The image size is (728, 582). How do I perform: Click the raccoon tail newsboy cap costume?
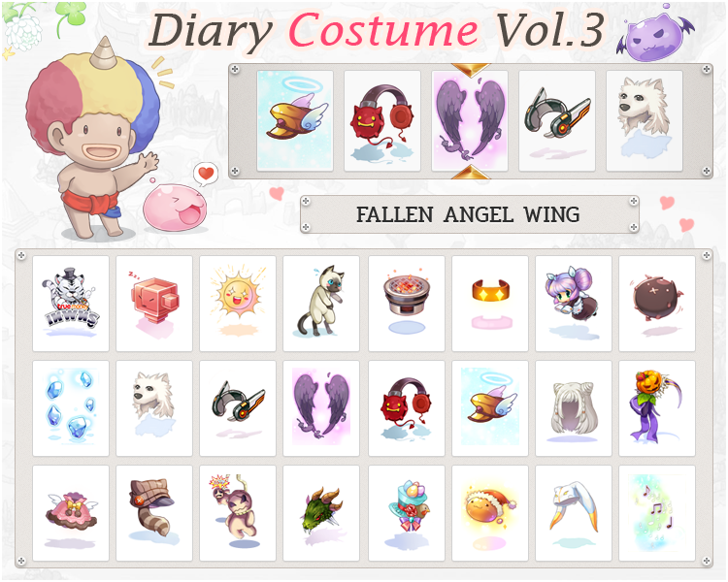click(x=154, y=513)
